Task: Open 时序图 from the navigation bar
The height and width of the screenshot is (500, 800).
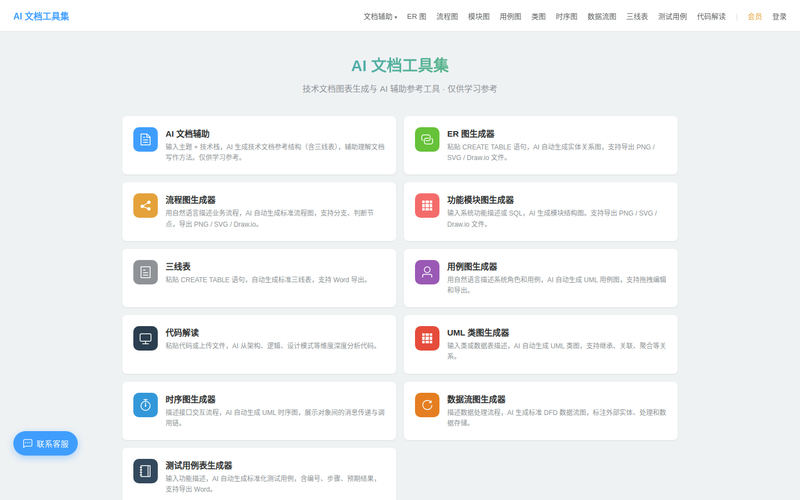Action: [566, 16]
